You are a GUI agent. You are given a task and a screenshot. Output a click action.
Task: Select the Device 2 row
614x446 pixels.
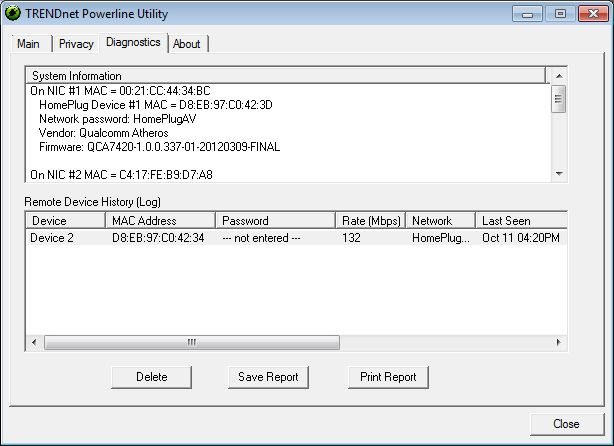(x=296, y=238)
